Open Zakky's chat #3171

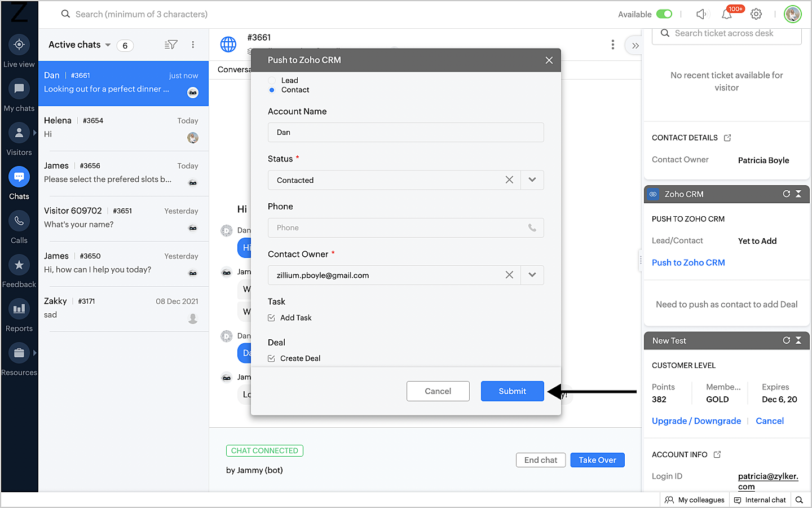(123, 309)
